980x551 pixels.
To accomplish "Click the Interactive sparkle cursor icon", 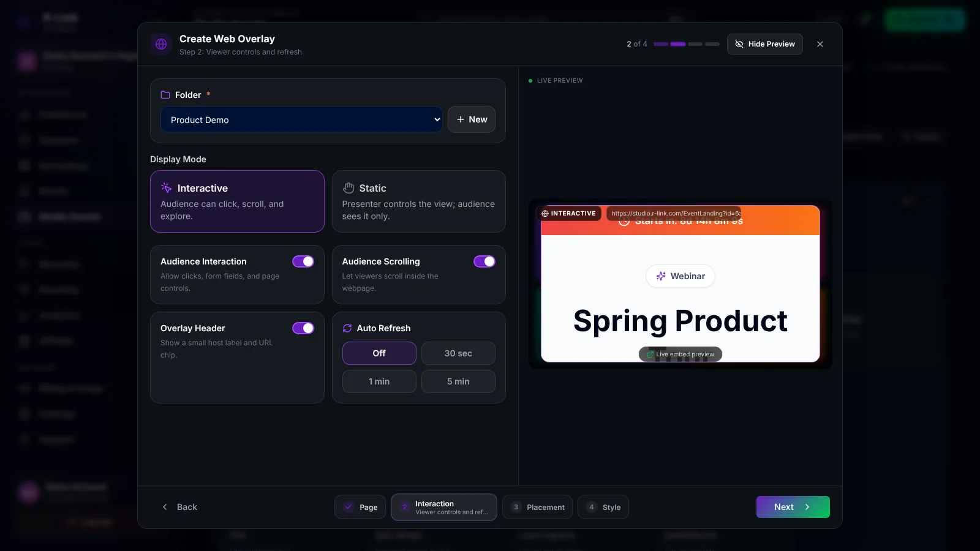I will click(x=167, y=188).
